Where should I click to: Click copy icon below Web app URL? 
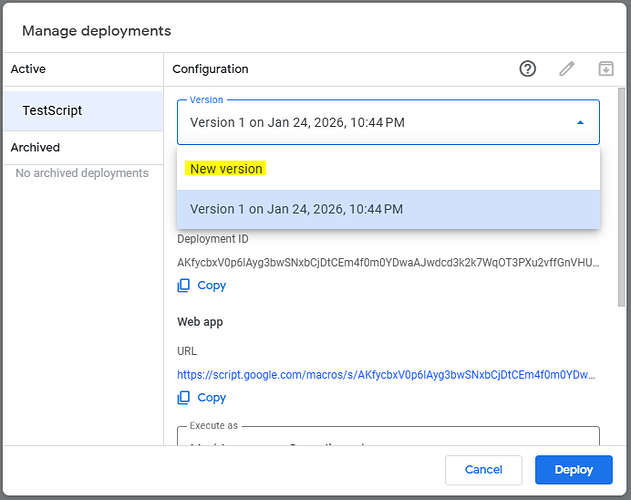pos(183,397)
